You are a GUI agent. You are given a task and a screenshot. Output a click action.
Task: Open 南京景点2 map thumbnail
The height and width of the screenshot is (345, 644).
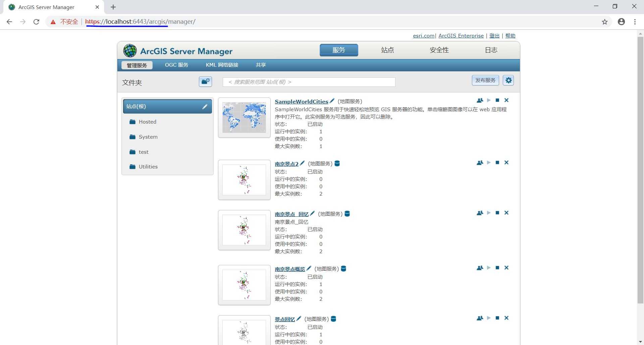(244, 180)
